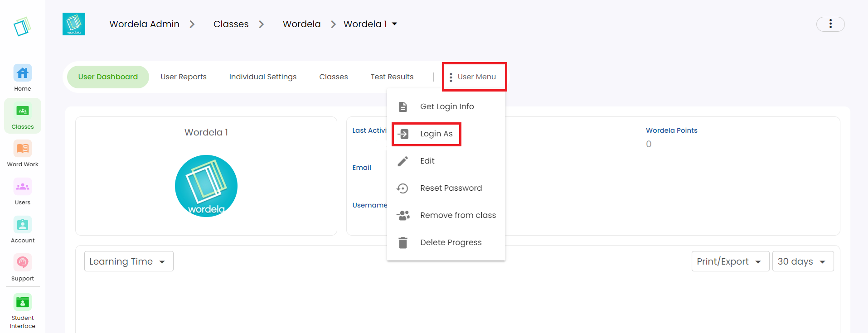The width and height of the screenshot is (868, 333).
Task: Open the Print/Export dropdown
Action: coord(730,261)
